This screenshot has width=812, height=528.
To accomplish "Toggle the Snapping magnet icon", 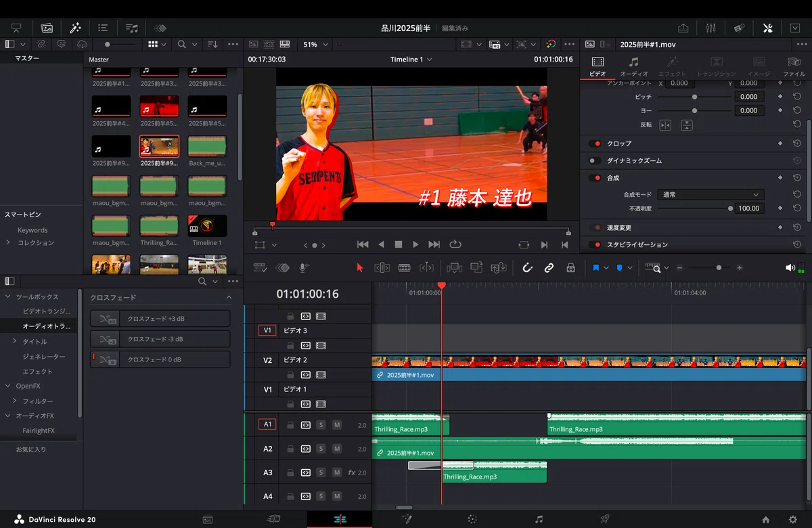I will tap(527, 267).
